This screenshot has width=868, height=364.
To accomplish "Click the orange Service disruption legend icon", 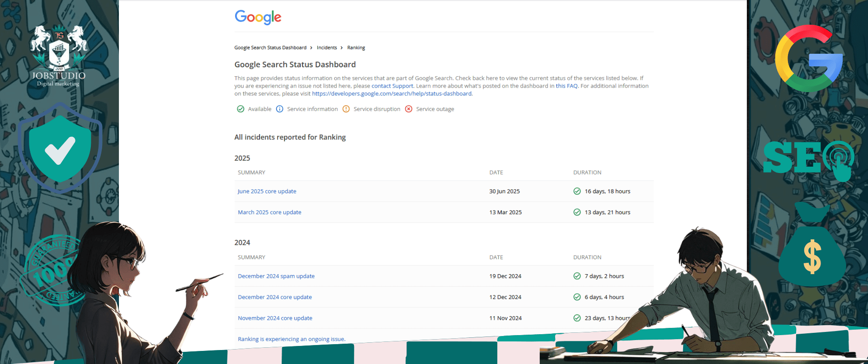I will click(346, 109).
